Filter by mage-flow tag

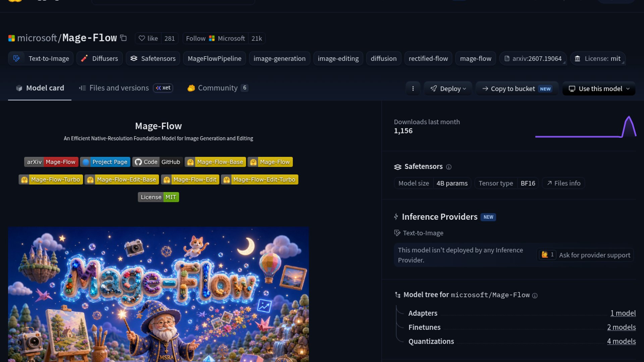pyautogui.click(x=475, y=58)
